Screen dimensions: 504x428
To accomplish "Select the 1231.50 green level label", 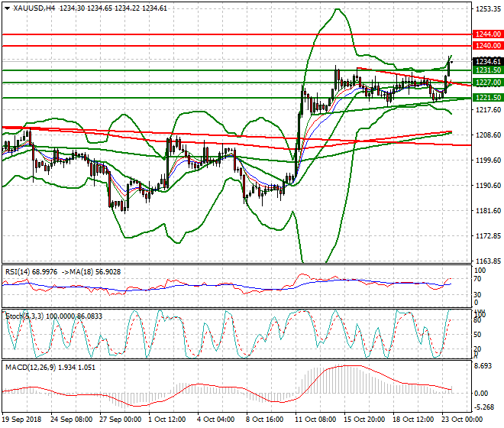I will pyautogui.click(x=488, y=70).
